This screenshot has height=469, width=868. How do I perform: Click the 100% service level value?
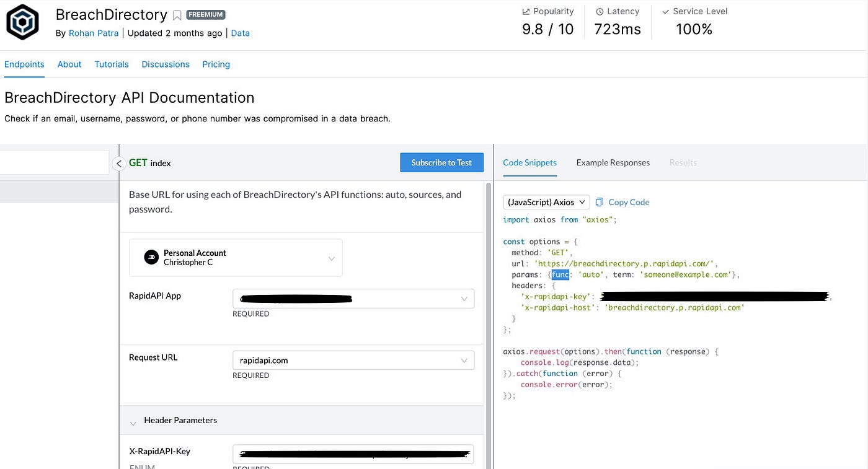694,29
